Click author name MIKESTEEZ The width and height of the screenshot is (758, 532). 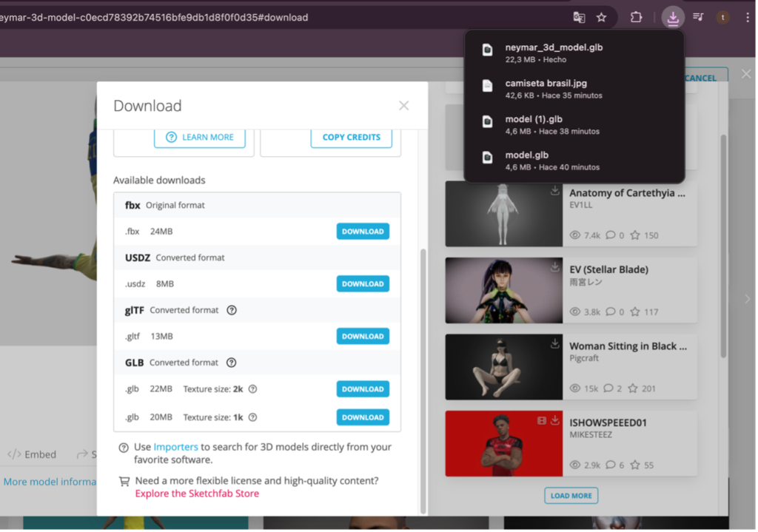(x=592, y=435)
